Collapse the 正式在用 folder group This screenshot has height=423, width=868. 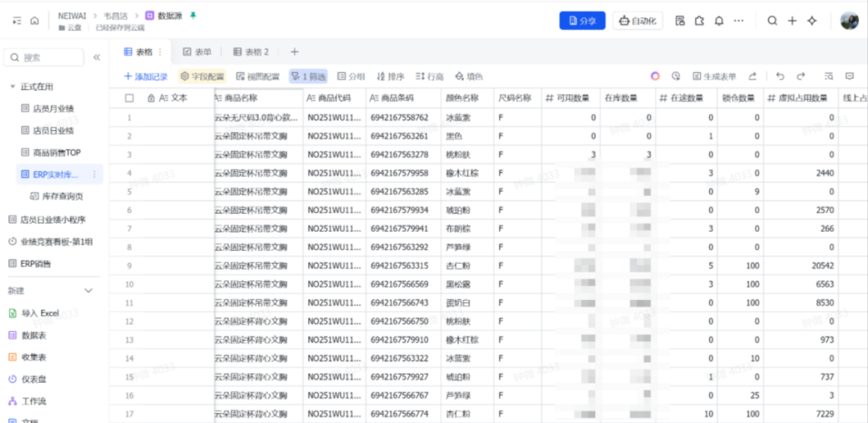click(x=13, y=87)
